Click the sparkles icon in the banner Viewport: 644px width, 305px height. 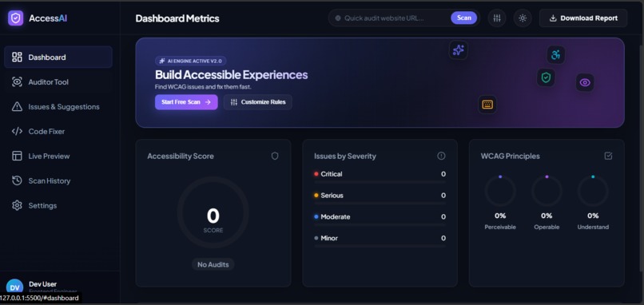point(459,50)
